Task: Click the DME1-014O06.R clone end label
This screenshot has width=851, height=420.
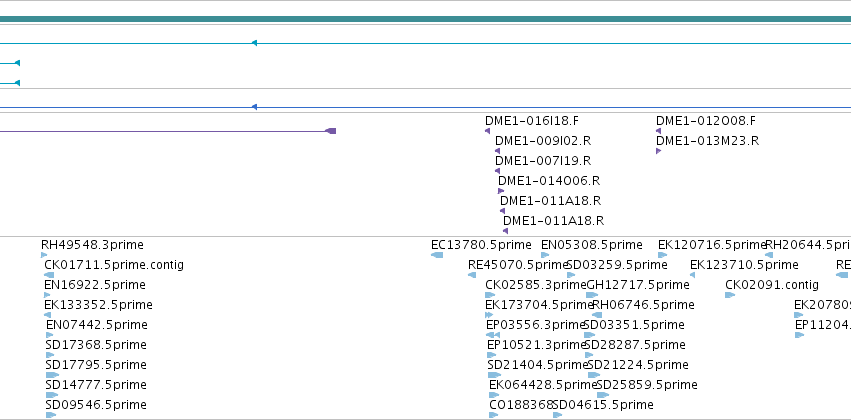Action: click(549, 181)
